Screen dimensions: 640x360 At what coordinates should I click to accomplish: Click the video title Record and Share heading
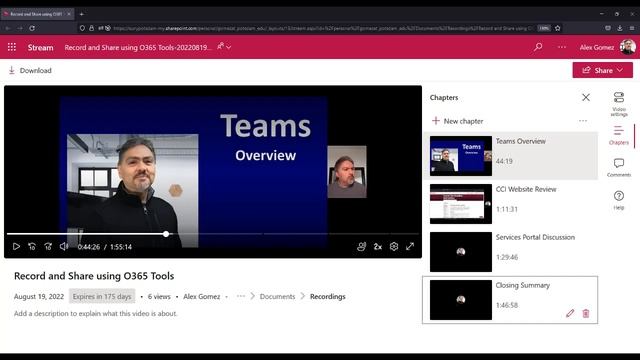click(94, 276)
